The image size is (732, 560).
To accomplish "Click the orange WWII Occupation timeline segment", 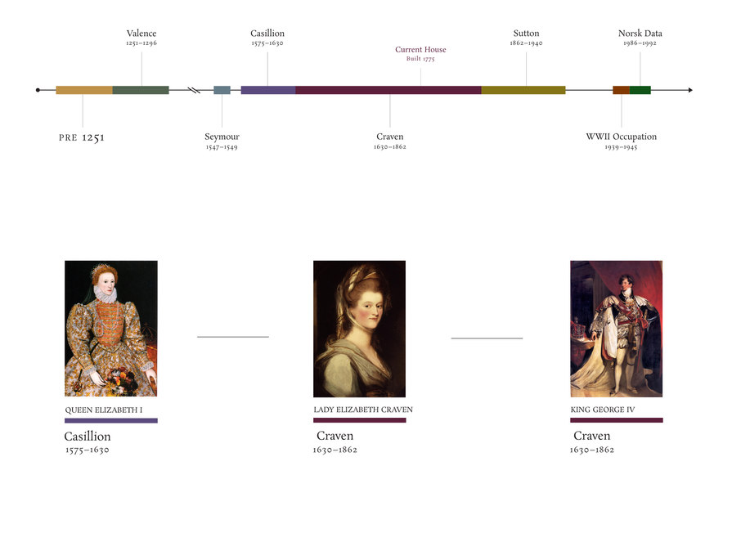I will click(x=621, y=90).
